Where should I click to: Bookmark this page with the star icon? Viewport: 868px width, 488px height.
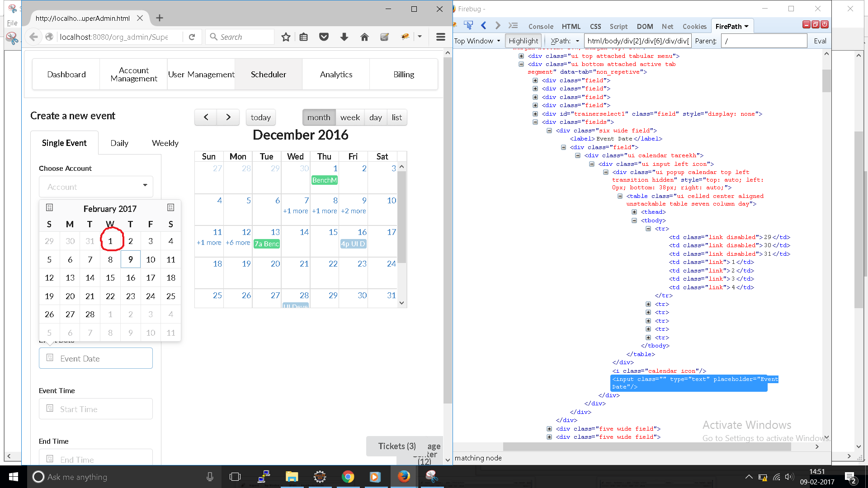pos(286,37)
